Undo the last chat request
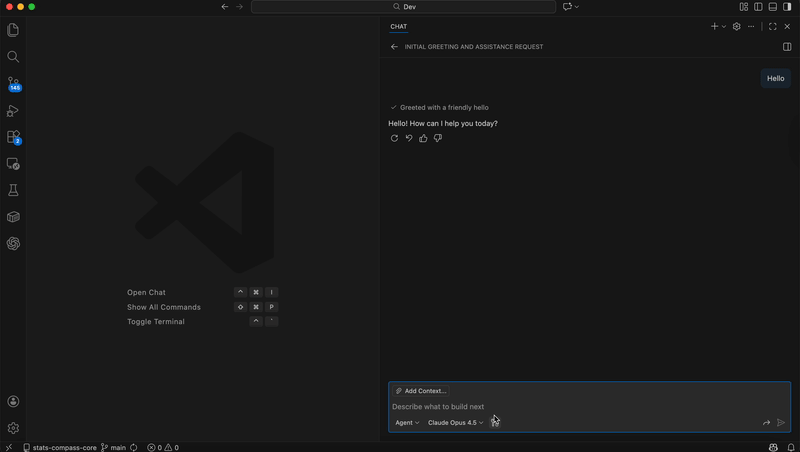This screenshot has height=452, width=800. pos(409,138)
